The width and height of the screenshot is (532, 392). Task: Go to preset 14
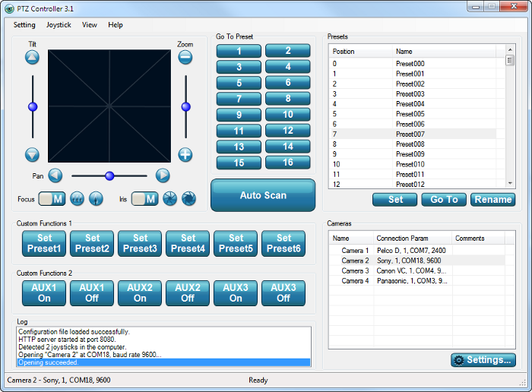(288, 146)
